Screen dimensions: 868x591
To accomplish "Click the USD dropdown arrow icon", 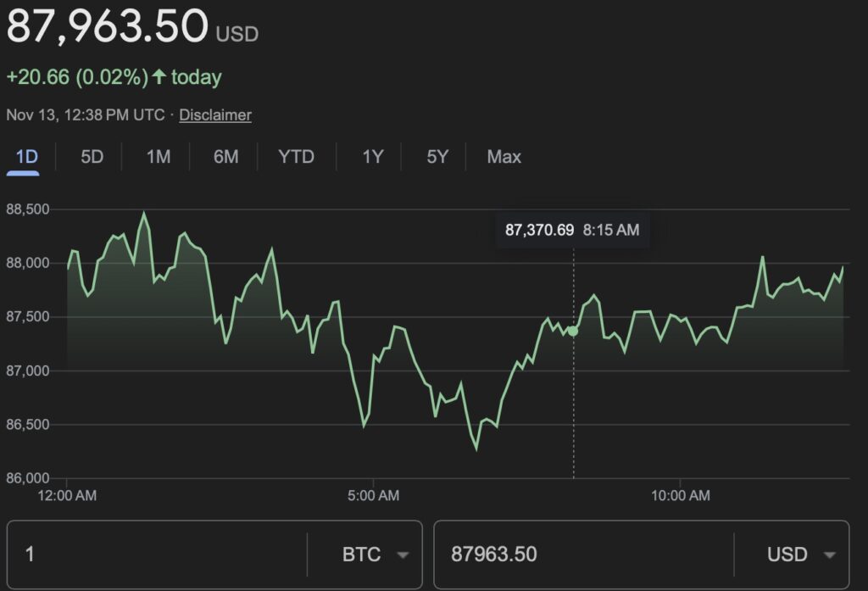I will pos(828,555).
